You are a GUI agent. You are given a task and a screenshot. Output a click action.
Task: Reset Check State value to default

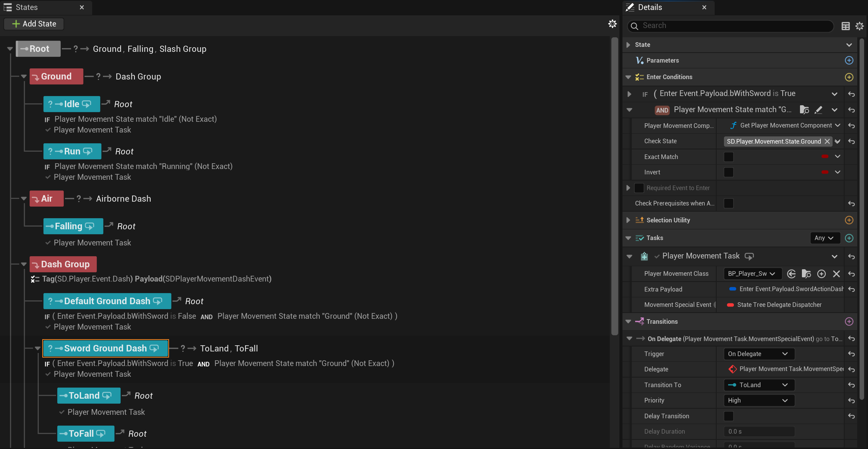click(x=851, y=142)
